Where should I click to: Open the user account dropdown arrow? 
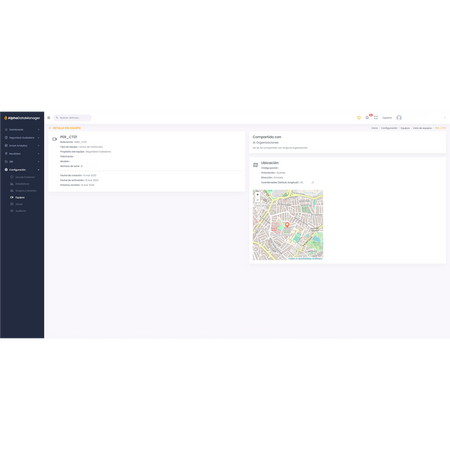click(x=445, y=118)
